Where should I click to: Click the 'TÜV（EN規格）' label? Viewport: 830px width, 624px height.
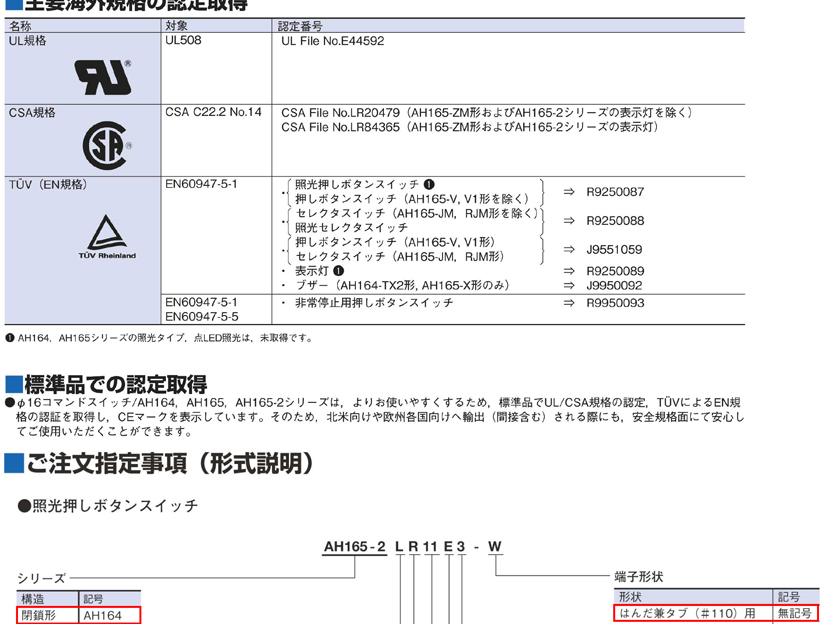(48, 185)
